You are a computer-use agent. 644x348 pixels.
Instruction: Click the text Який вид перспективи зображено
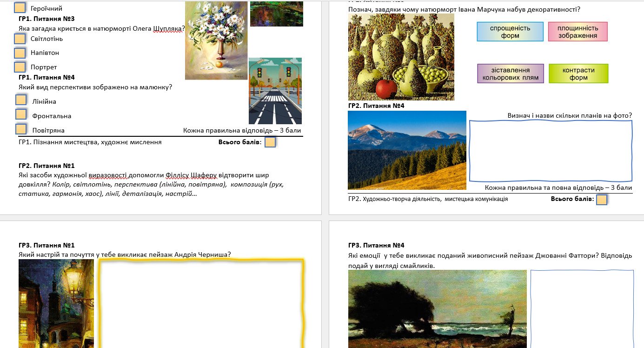pos(95,87)
